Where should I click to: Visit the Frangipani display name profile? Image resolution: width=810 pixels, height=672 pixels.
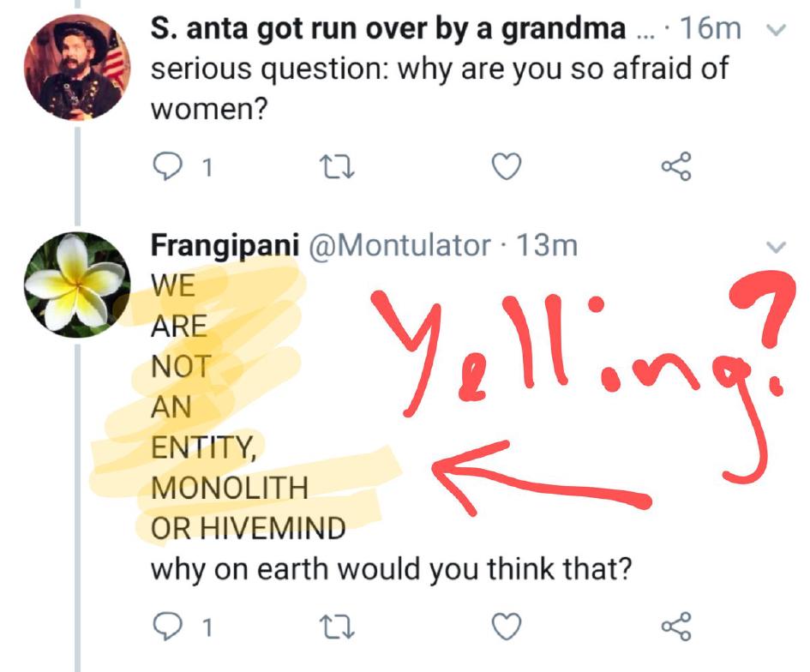click(x=225, y=246)
